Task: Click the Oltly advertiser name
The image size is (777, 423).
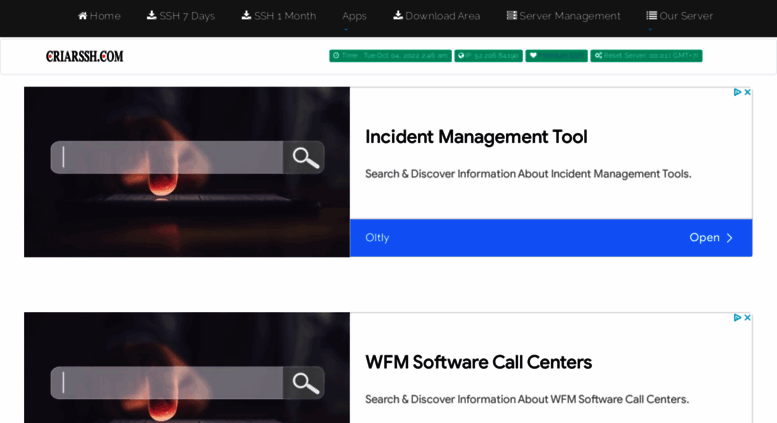Action: [x=377, y=238]
